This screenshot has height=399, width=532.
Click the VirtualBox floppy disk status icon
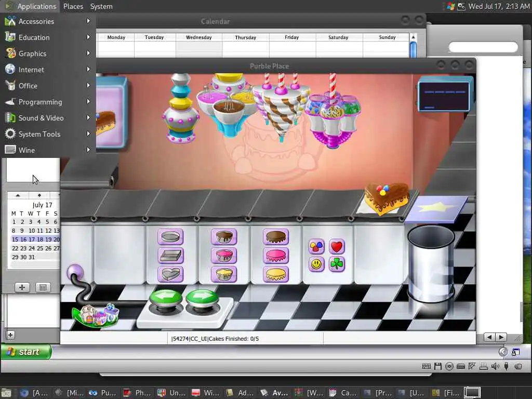437,366
